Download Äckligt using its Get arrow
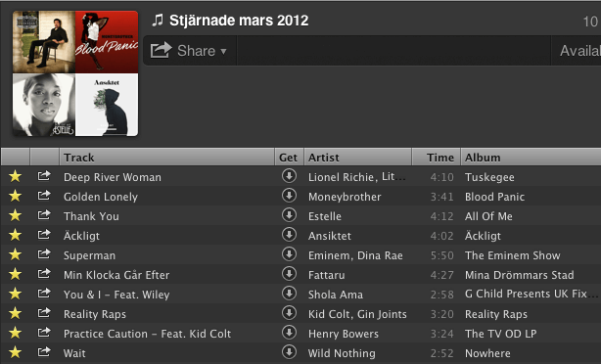601x364 pixels. (289, 235)
